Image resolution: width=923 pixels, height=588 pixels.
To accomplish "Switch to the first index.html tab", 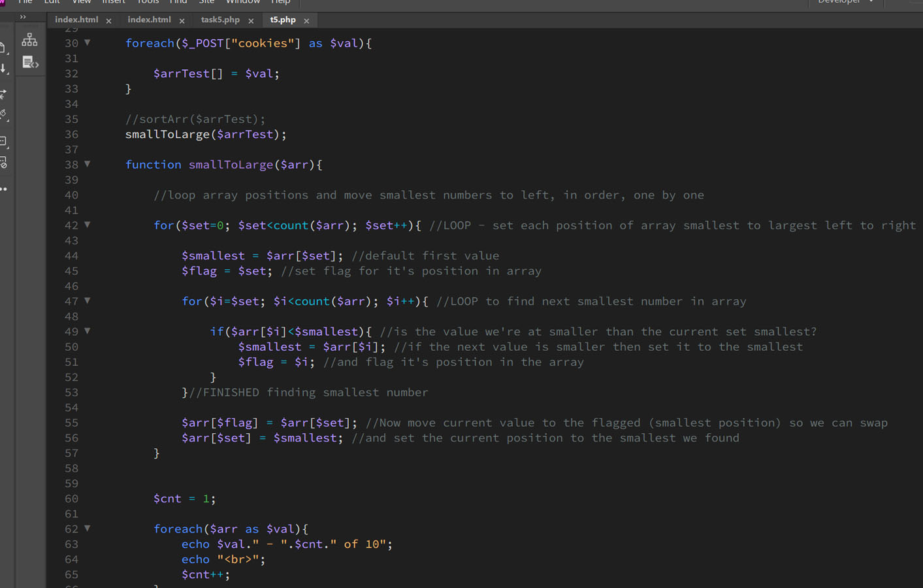I will click(x=76, y=20).
